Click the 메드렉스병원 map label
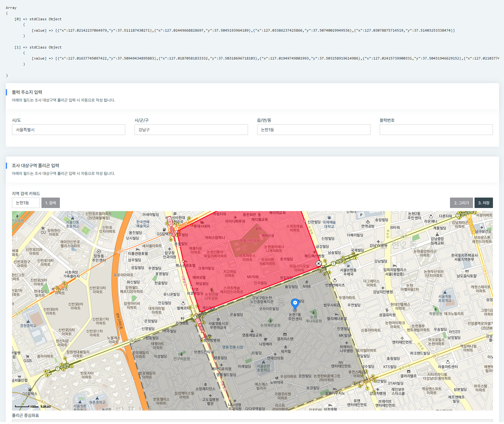 click(314, 256)
